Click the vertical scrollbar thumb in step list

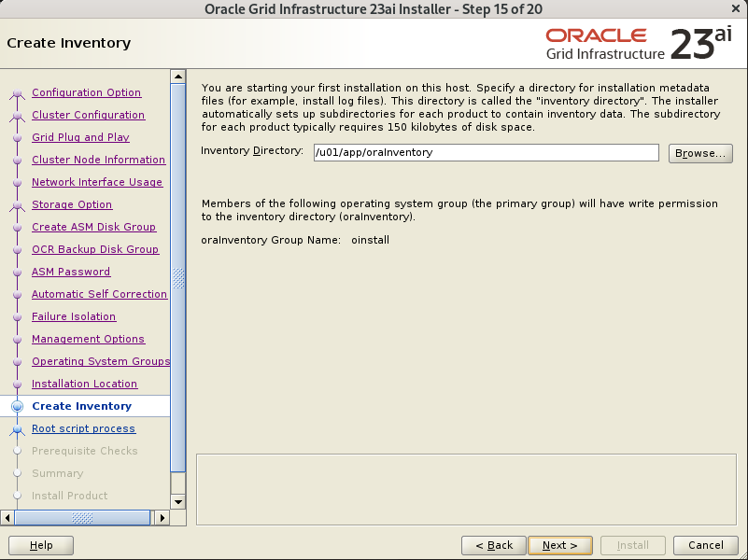pos(178,278)
